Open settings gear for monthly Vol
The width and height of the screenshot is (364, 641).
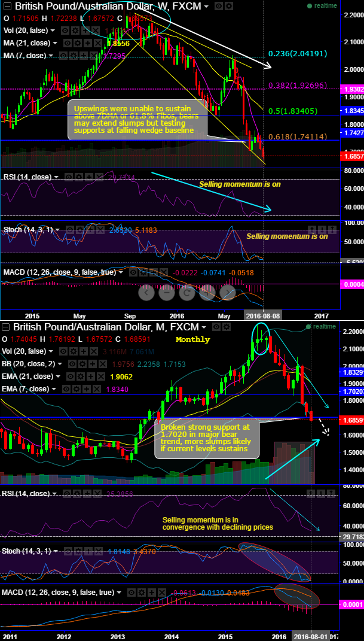tap(74, 351)
